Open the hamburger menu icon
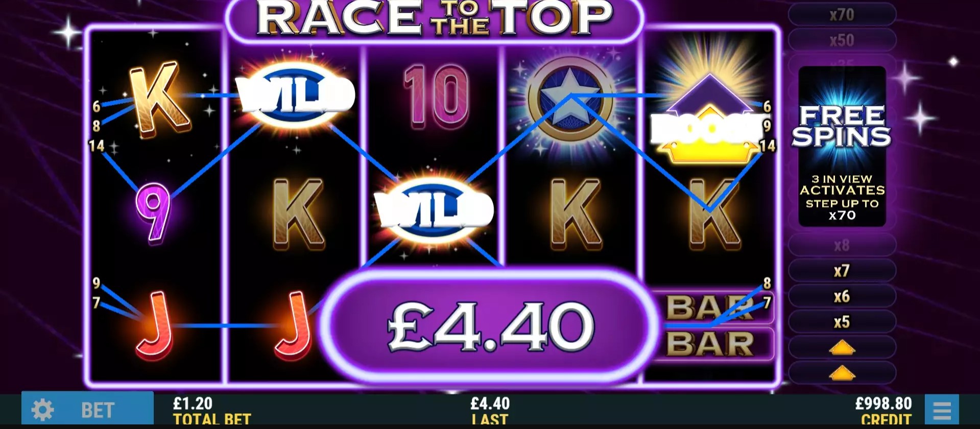980x429 pixels. (x=942, y=410)
